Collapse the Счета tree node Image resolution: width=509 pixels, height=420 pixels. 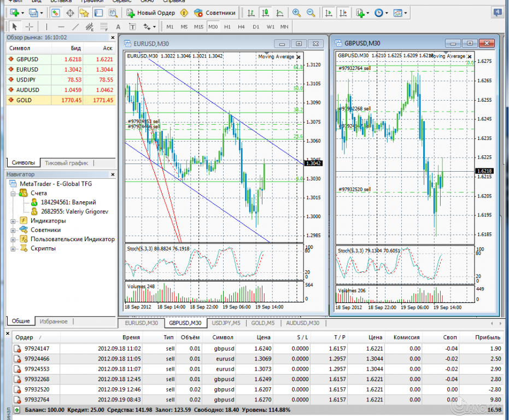click(x=12, y=193)
